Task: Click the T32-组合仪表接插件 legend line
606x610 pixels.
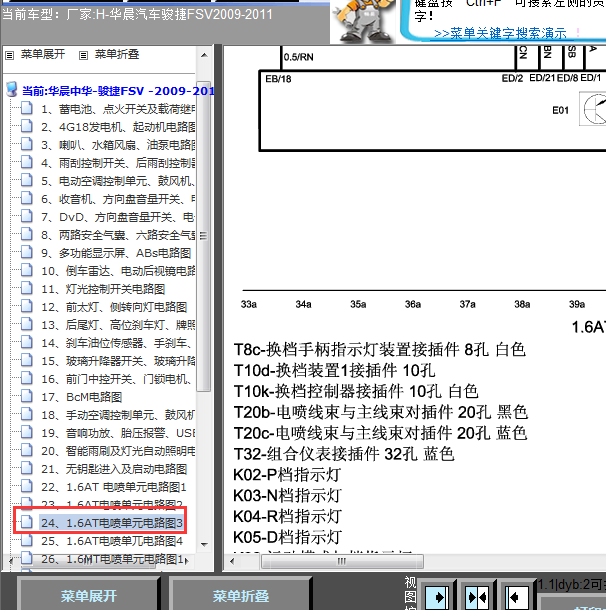Action: click(x=344, y=454)
